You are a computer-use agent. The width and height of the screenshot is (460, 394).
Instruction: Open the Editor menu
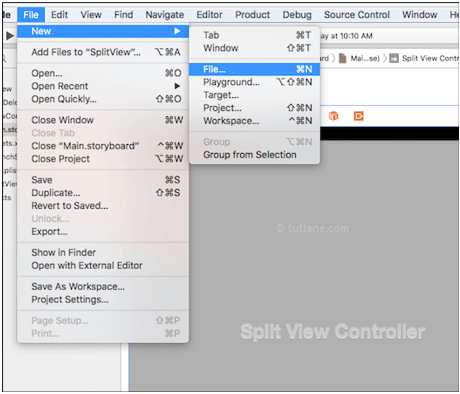(209, 15)
